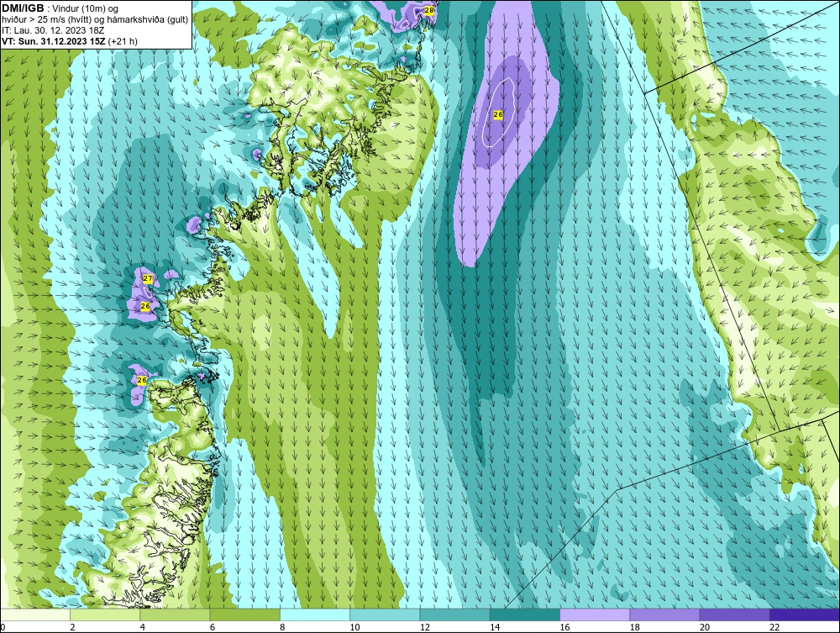Image resolution: width=840 pixels, height=633 pixels.
Task: Click the 'IT: Lau. 30. 12. 2023 18Z' line
Action: pyautogui.click(x=53, y=30)
